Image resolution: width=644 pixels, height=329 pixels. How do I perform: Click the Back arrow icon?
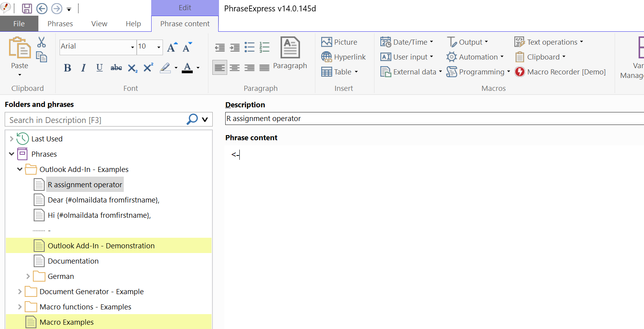tap(42, 9)
